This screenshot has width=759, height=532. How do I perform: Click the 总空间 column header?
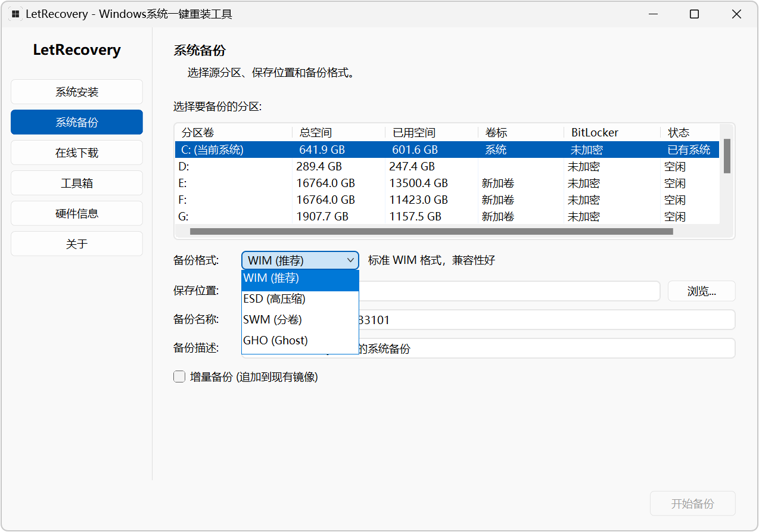click(x=338, y=132)
